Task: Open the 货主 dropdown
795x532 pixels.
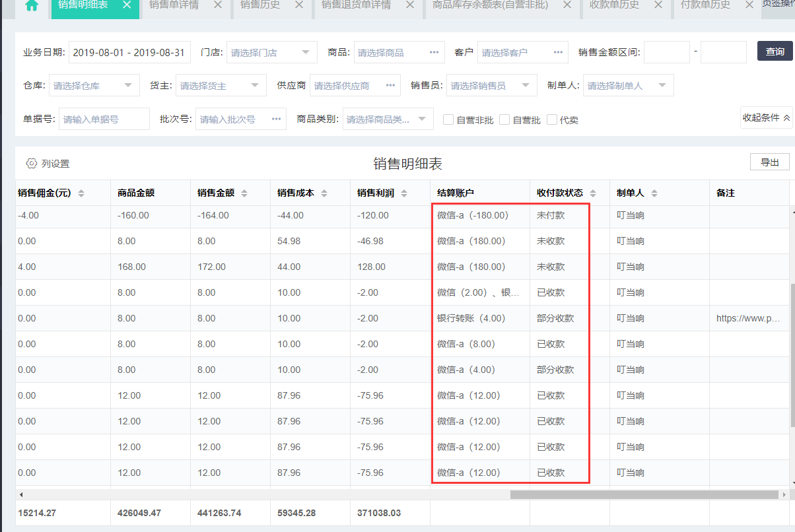Action: point(221,85)
